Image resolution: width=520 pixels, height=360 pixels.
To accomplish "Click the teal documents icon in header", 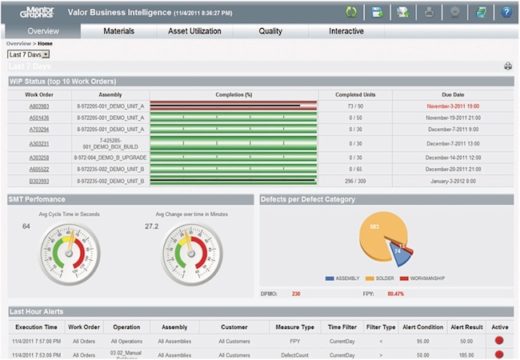I will pyautogui.click(x=481, y=12).
